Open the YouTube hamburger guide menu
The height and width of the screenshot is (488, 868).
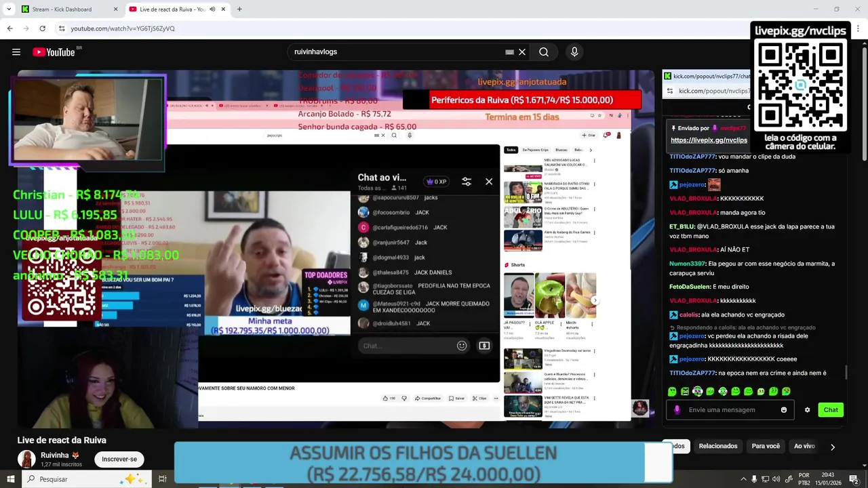[16, 52]
